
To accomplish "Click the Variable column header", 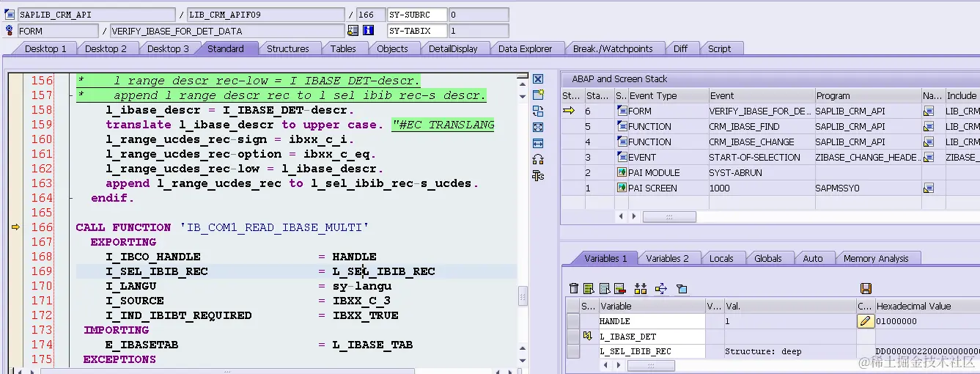I will [x=652, y=306].
